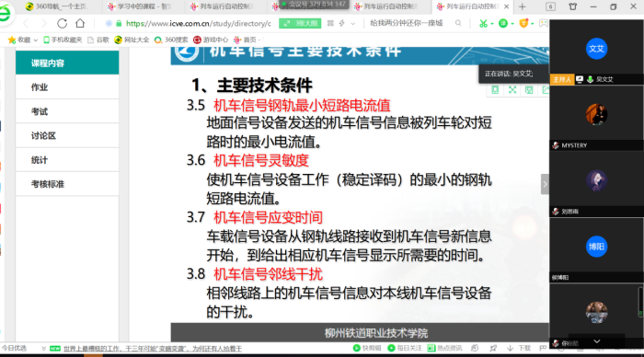This screenshot has width=644, height=357.
Task: Go to the browser home page icon
Action: (x=80, y=23)
